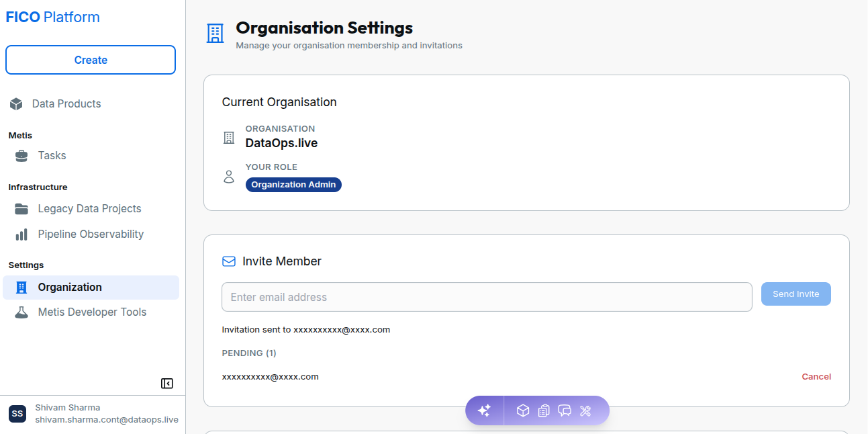Click the SS user avatar

(17, 414)
